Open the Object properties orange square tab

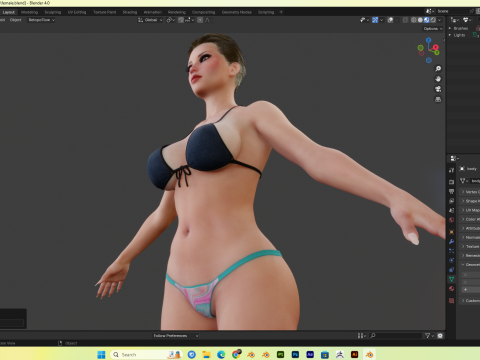[451, 232]
